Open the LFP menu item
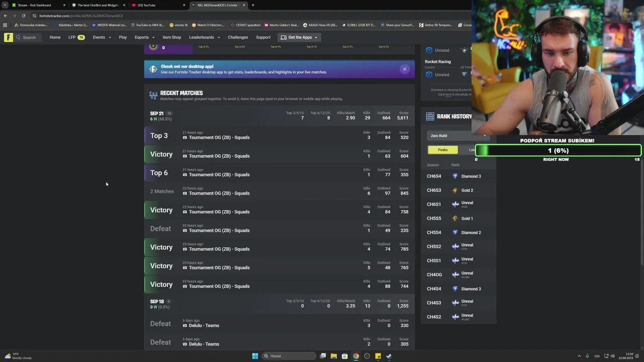The height and width of the screenshot is (362, 644). coord(76,37)
